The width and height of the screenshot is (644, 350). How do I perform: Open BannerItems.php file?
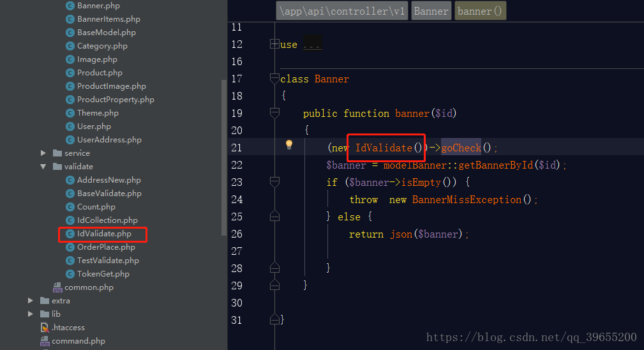tap(109, 19)
